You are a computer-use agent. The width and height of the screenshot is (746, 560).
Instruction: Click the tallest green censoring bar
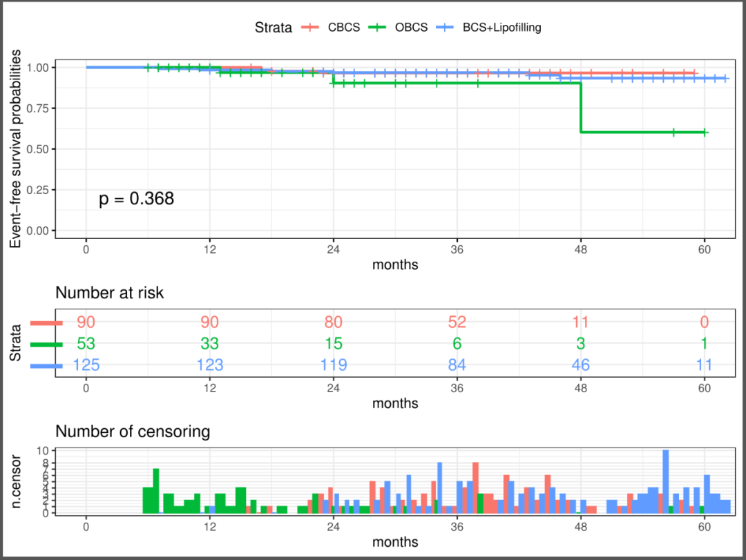click(156, 491)
